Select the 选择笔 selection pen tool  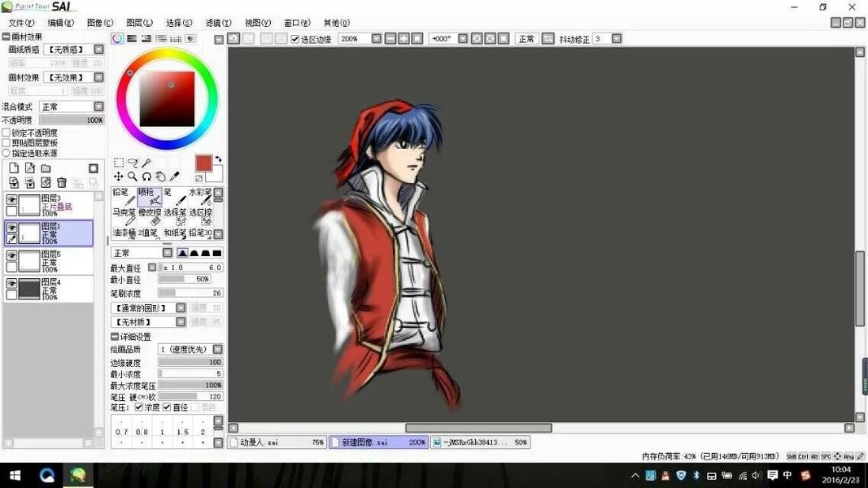tap(174, 216)
